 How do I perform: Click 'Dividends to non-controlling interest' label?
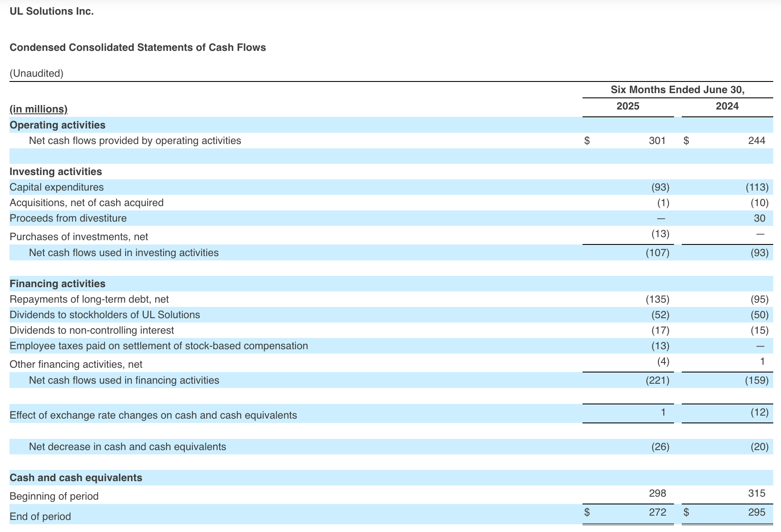click(x=92, y=330)
